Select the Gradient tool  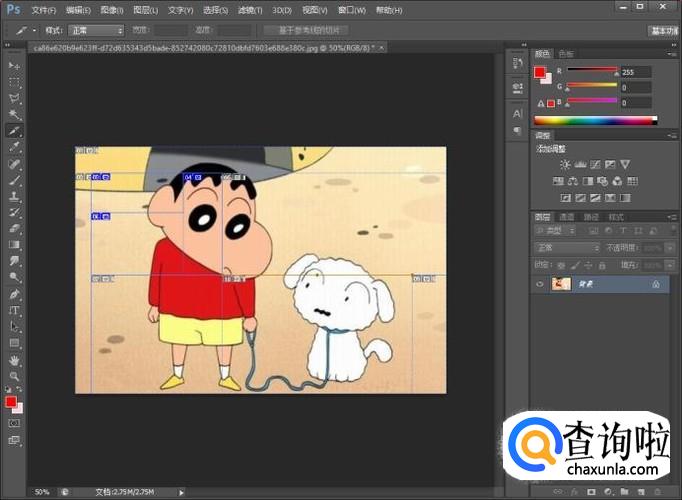click(14, 245)
